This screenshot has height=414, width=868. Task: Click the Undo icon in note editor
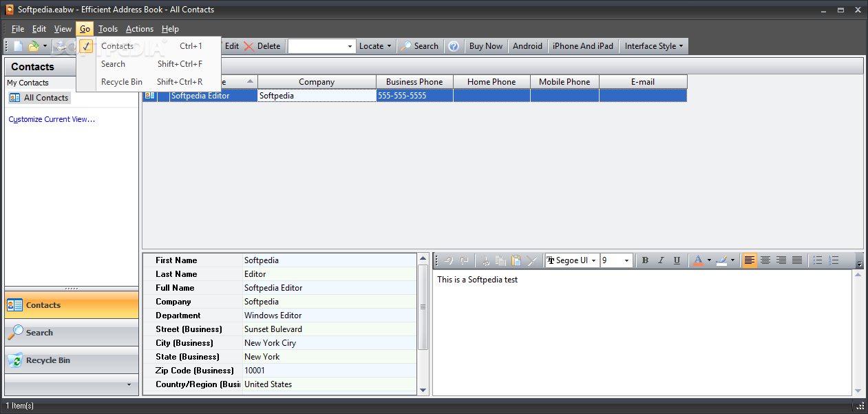[x=449, y=260]
